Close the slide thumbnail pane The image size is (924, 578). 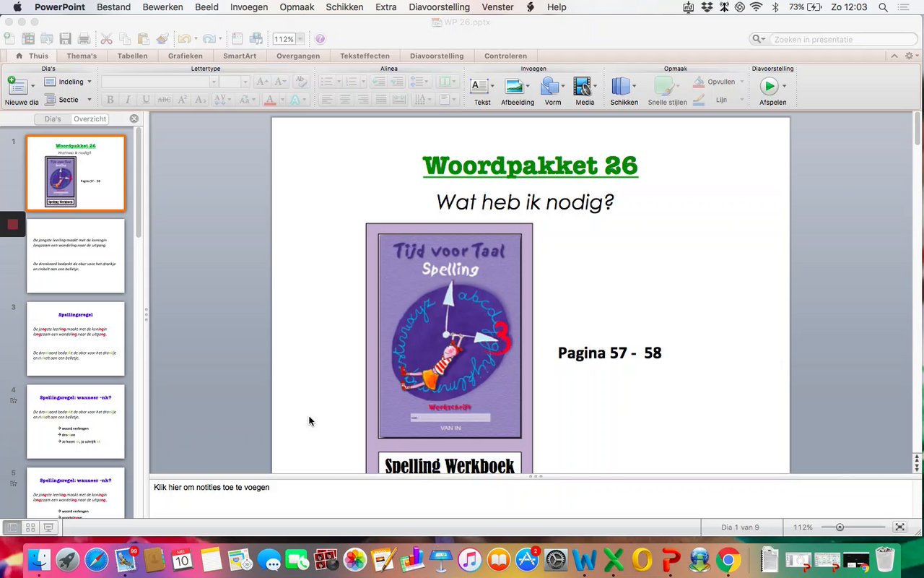[134, 118]
